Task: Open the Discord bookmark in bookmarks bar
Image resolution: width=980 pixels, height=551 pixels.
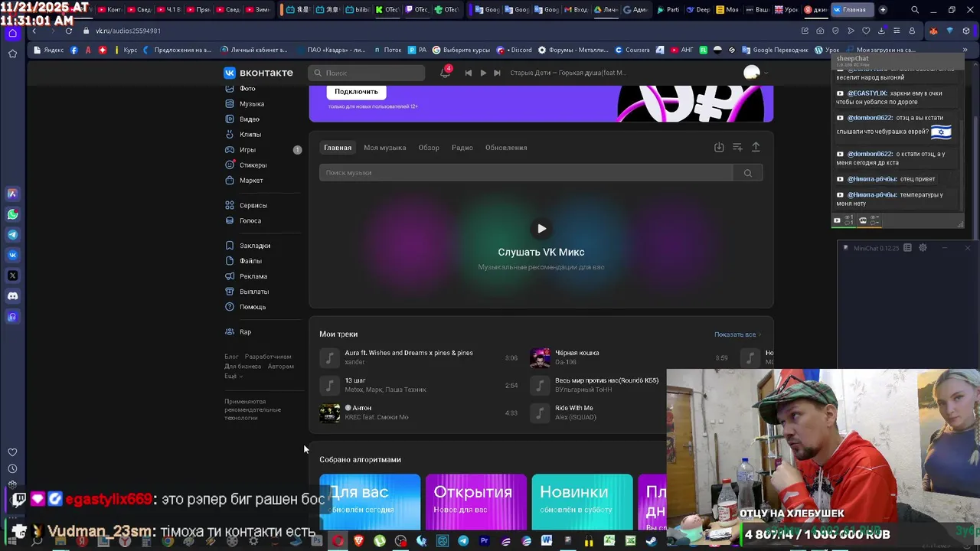Action: pyautogui.click(x=514, y=50)
